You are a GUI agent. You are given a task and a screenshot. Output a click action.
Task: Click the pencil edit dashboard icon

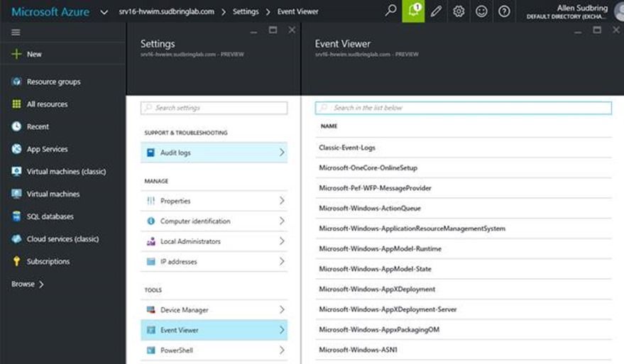(x=436, y=11)
